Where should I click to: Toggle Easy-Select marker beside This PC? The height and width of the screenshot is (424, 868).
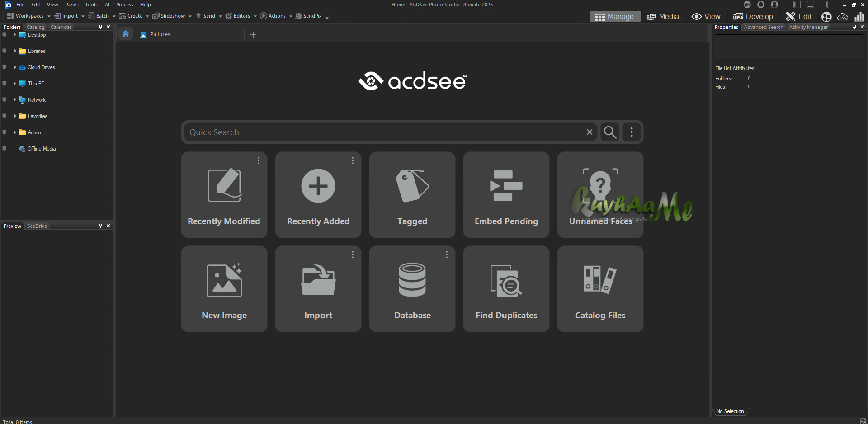coord(5,84)
